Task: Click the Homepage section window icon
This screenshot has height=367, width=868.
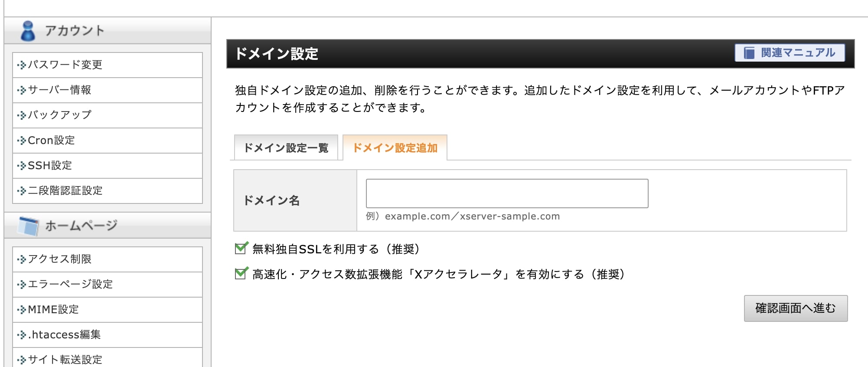Action: click(x=29, y=226)
